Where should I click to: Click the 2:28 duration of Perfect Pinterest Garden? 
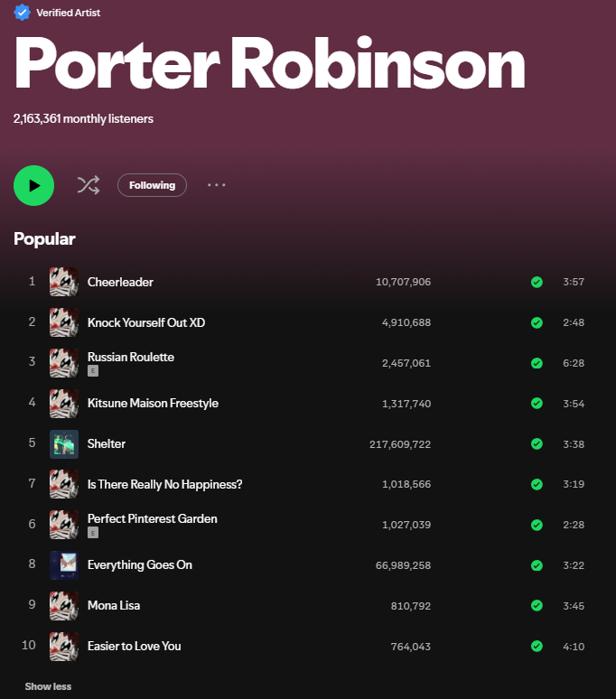point(574,525)
